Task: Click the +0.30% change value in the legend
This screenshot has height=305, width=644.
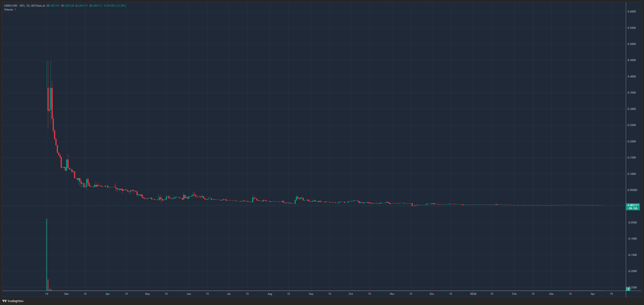Action: (120, 6)
